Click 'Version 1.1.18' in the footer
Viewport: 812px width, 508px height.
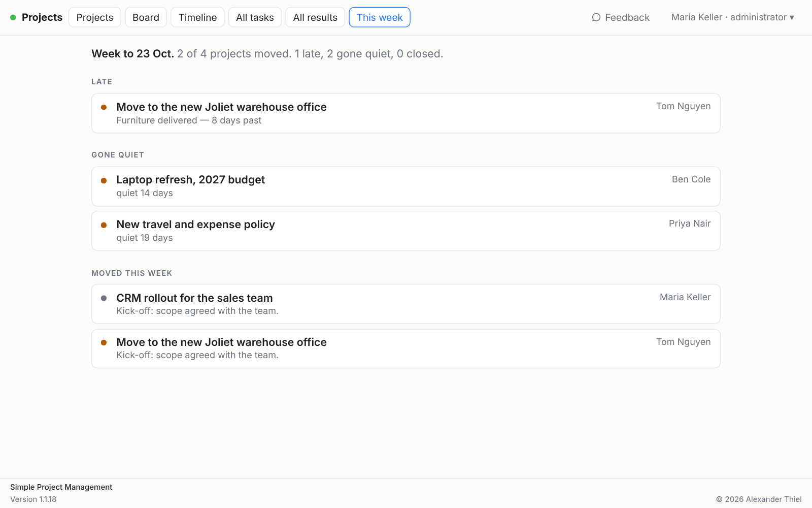coord(33,499)
